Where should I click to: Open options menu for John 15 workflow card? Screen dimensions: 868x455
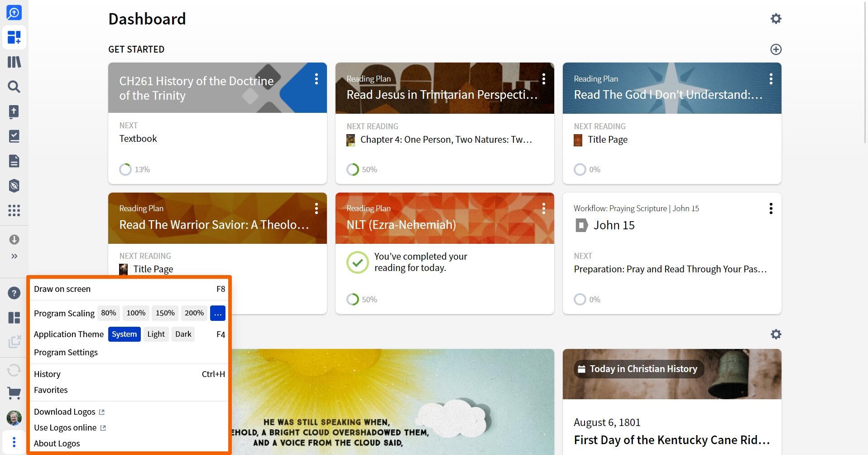tap(771, 208)
